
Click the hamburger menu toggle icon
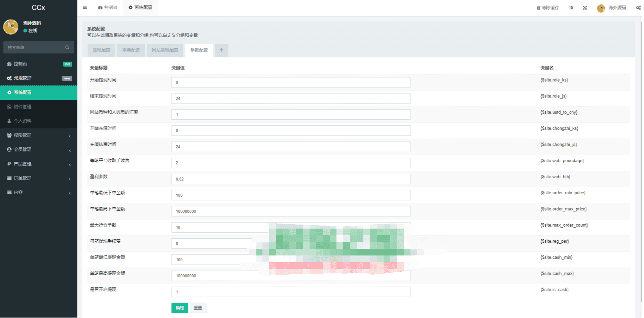[85, 7]
